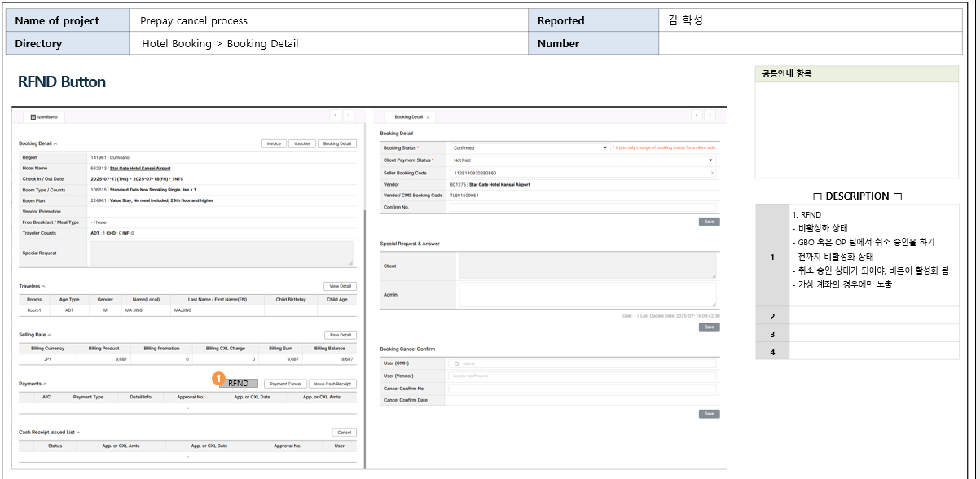
Task: Click the left tab-scroll arrow in the left panel
Action: click(x=334, y=116)
